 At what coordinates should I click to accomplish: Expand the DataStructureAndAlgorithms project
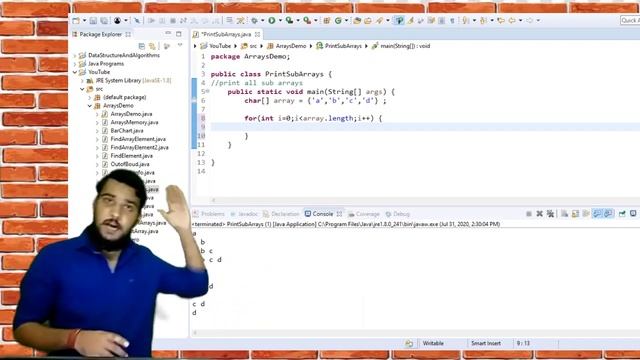click(75, 55)
